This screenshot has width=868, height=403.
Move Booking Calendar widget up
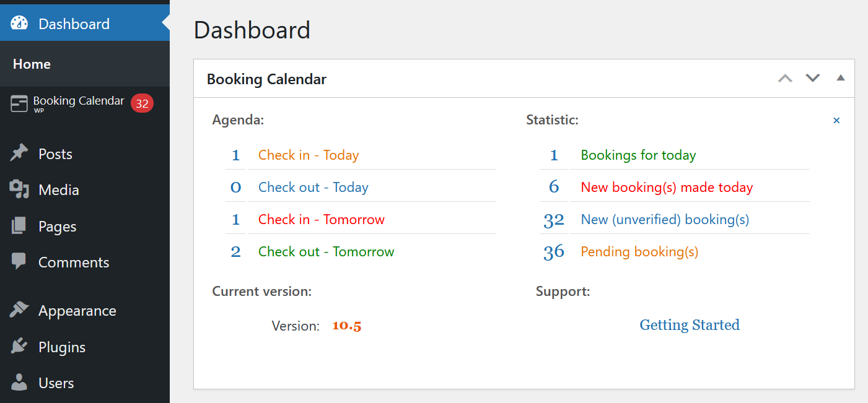(785, 78)
